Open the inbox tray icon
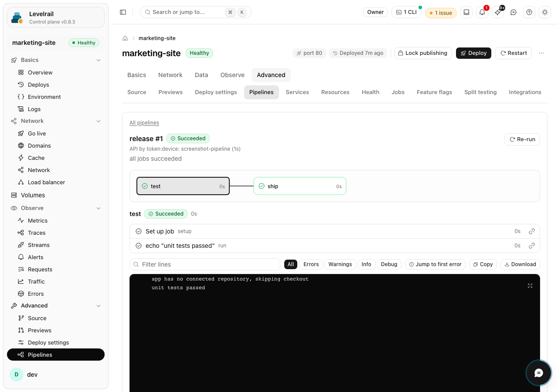Image resolution: width=558 pixels, height=392 pixels. click(x=466, y=12)
